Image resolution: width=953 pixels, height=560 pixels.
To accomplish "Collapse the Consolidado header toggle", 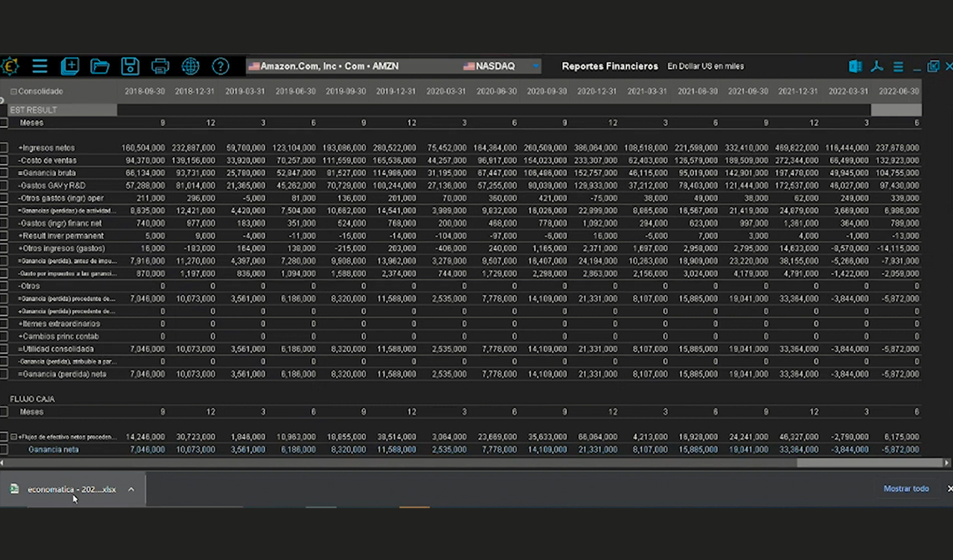I will (x=13, y=92).
